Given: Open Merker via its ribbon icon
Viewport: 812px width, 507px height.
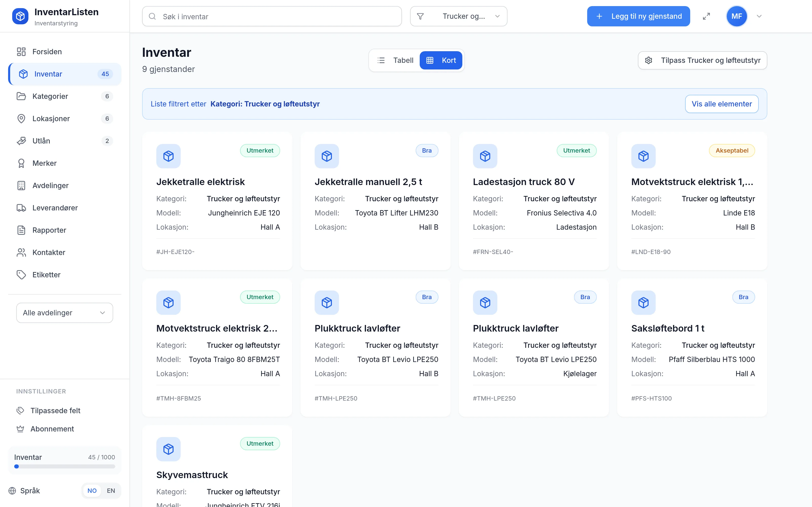Looking at the screenshot, I should (21, 163).
